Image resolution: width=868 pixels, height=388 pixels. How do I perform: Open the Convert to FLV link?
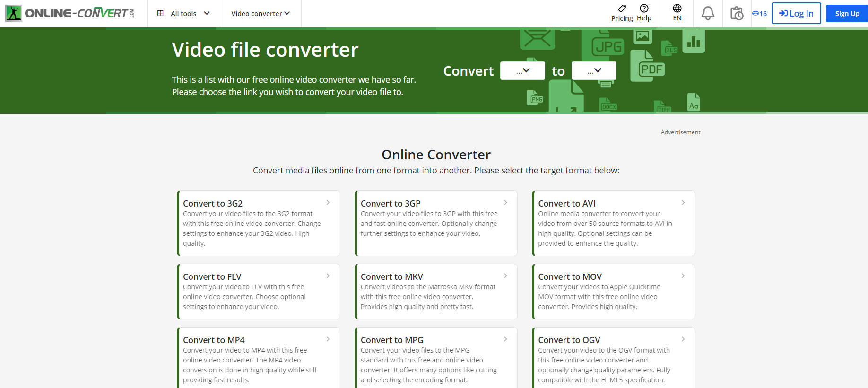212,276
